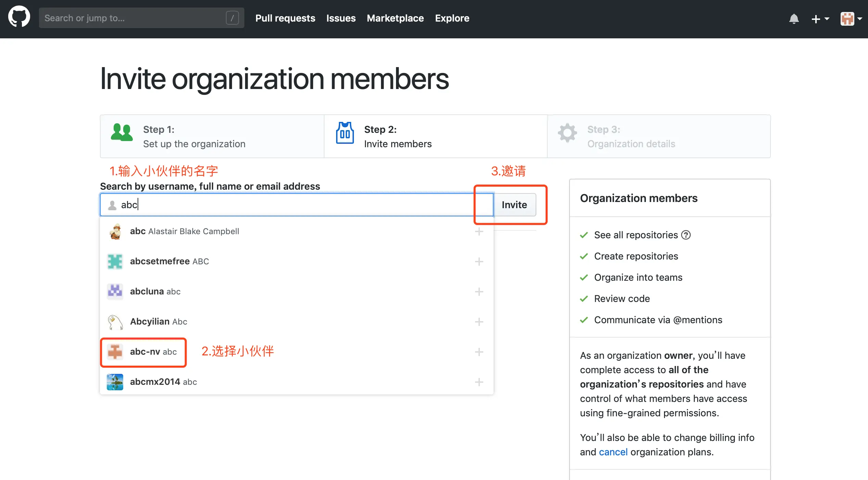The height and width of the screenshot is (480, 868).
Task: Click plus icon for Abcyilian
Action: click(x=479, y=322)
